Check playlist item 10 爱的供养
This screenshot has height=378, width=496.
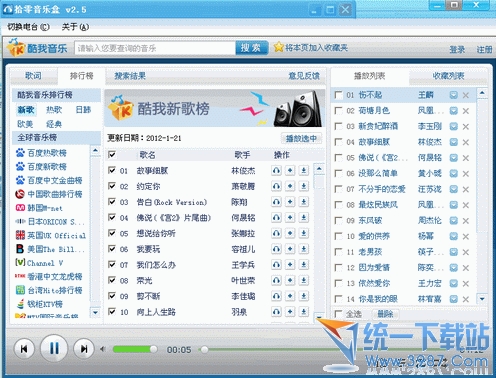(338, 236)
